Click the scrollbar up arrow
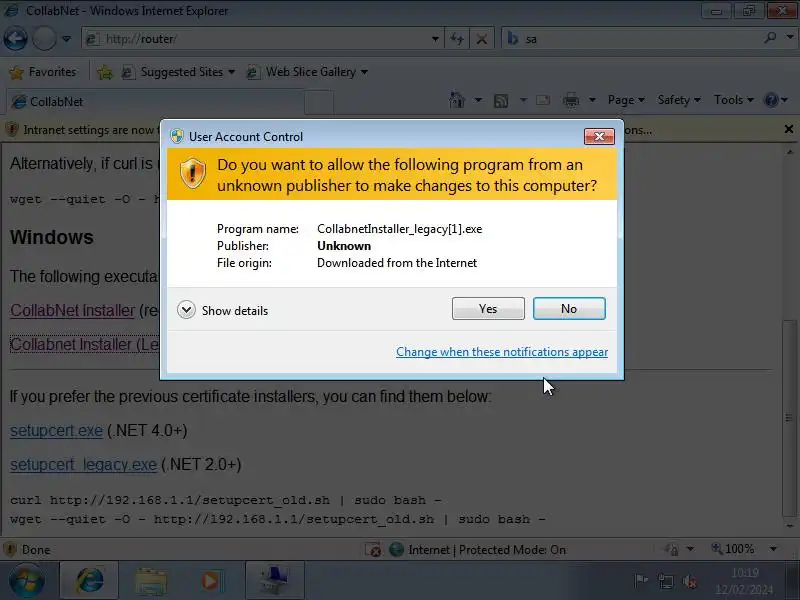The height and width of the screenshot is (600, 800). click(x=789, y=152)
